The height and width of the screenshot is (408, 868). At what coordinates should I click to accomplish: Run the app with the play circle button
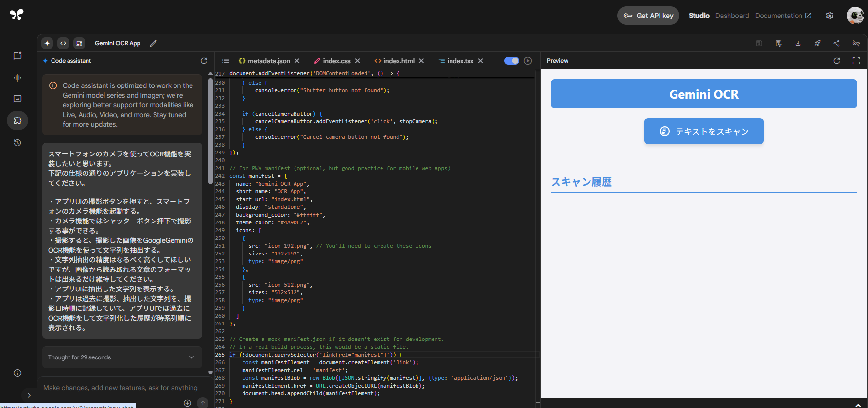point(528,61)
